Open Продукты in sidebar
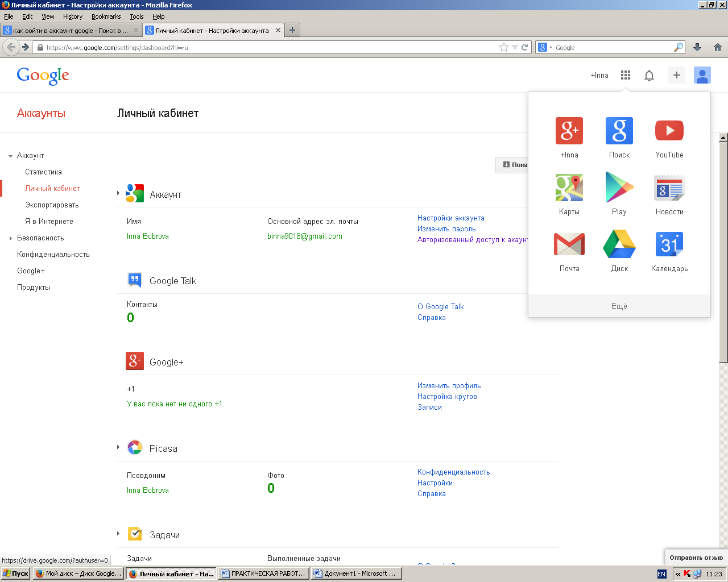 click(34, 288)
